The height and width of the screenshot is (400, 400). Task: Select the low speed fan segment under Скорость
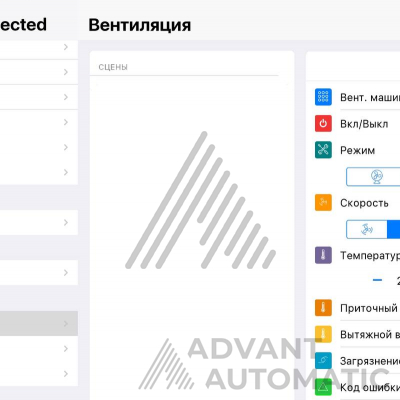point(367,229)
